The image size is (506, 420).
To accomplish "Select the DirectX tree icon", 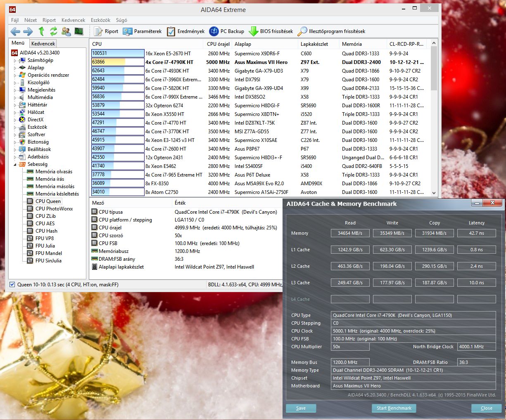I will coord(22,120).
